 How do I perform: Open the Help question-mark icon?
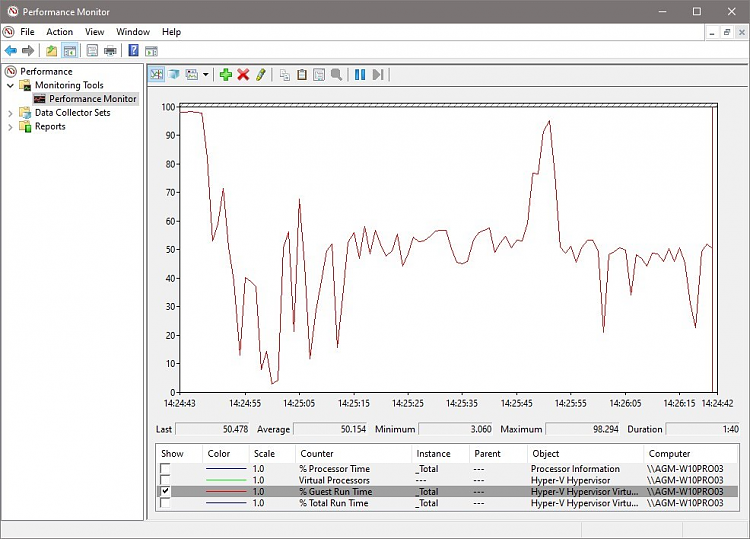(133, 50)
